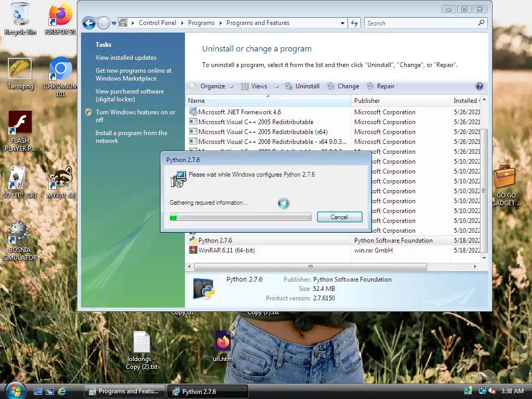
Task: Launch Internet Explorer from quick launch
Action: pos(62,392)
